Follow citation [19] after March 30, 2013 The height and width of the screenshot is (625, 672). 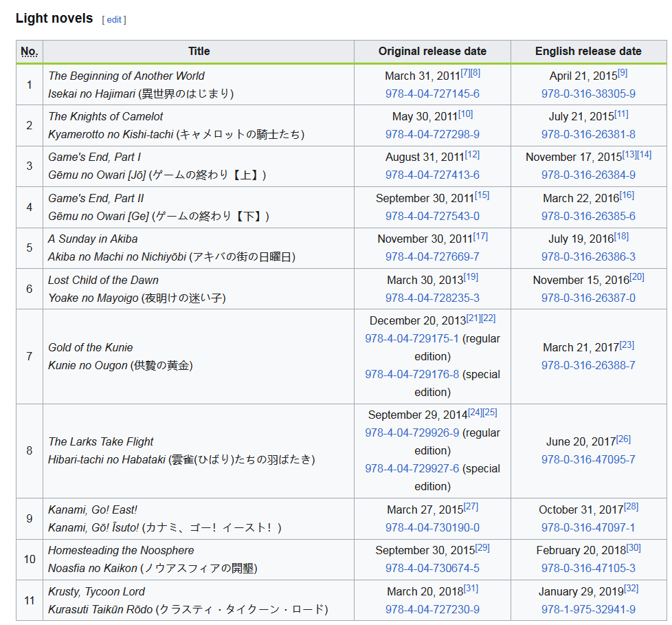coord(471,277)
